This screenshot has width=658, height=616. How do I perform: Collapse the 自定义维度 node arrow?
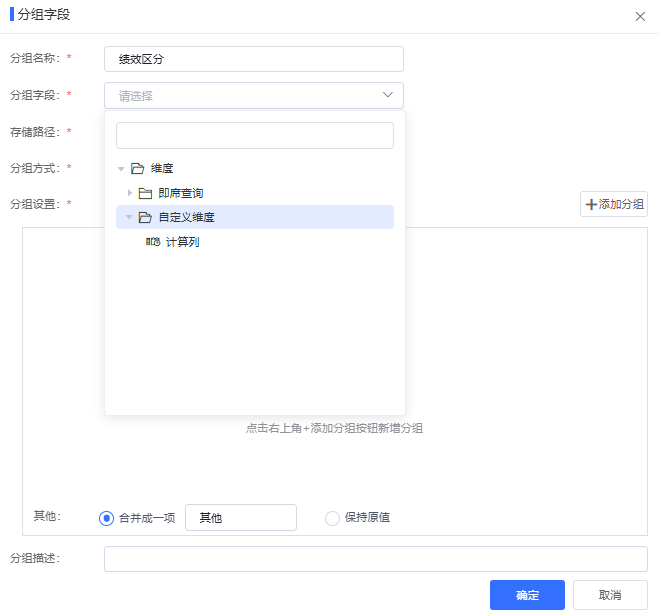point(129,217)
